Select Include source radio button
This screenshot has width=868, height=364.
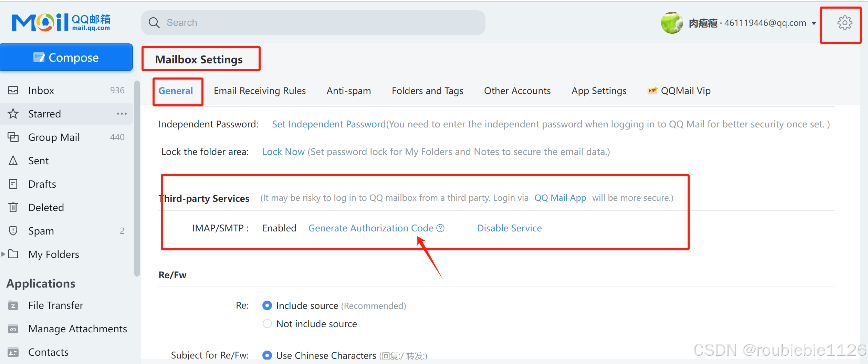pyautogui.click(x=267, y=305)
